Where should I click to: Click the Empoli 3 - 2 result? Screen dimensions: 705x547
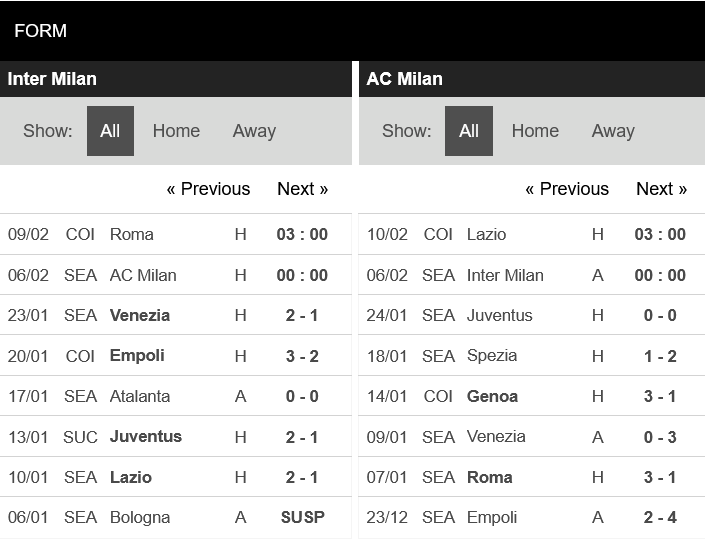[x=302, y=356]
